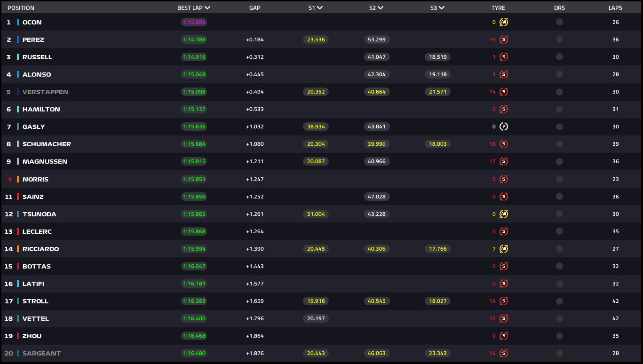The image size is (643, 364).
Task: Click the POSITION column header
Action: pos(21,8)
